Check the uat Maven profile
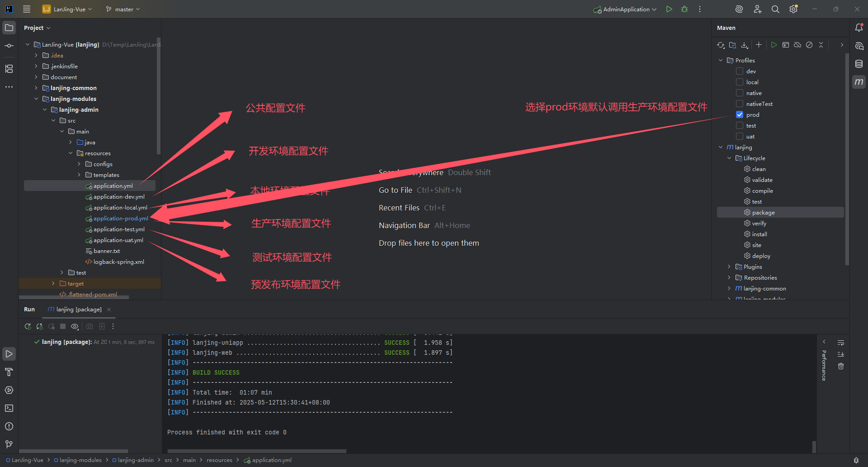Image resolution: width=868 pixels, height=467 pixels. [740, 136]
